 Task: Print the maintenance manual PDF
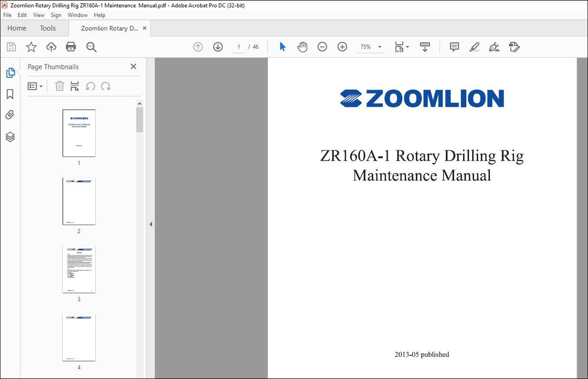70,46
